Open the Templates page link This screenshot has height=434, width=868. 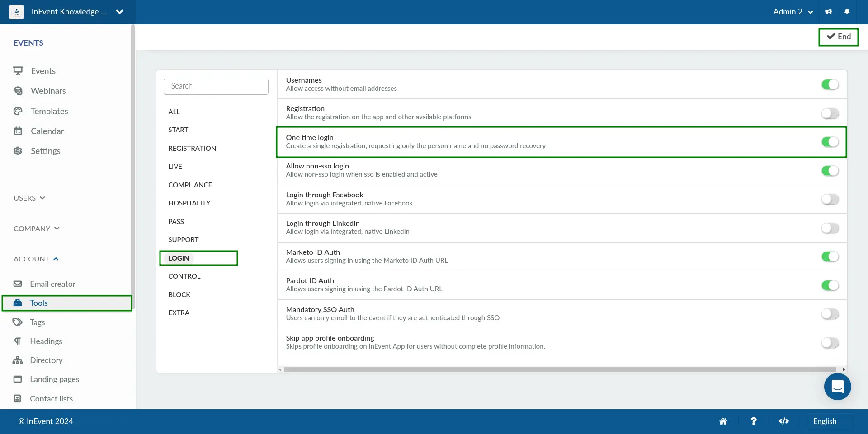pyautogui.click(x=49, y=111)
